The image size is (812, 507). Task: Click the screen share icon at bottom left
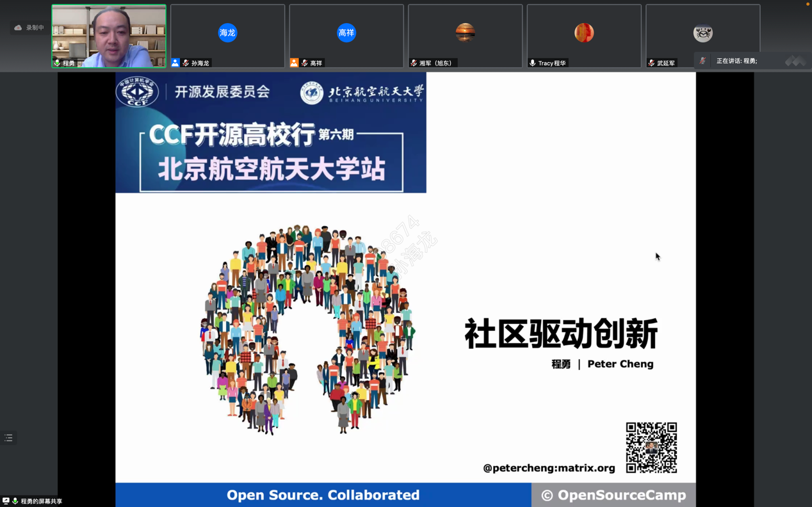tap(6, 501)
